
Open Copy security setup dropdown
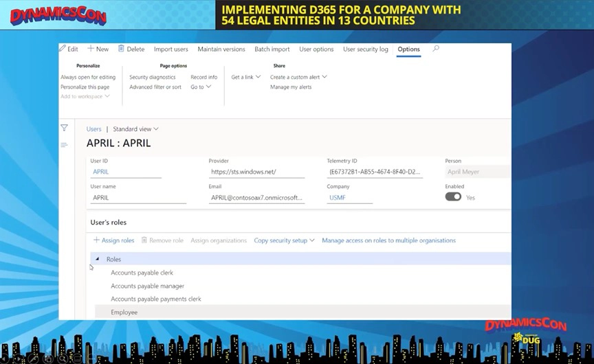pyautogui.click(x=284, y=240)
